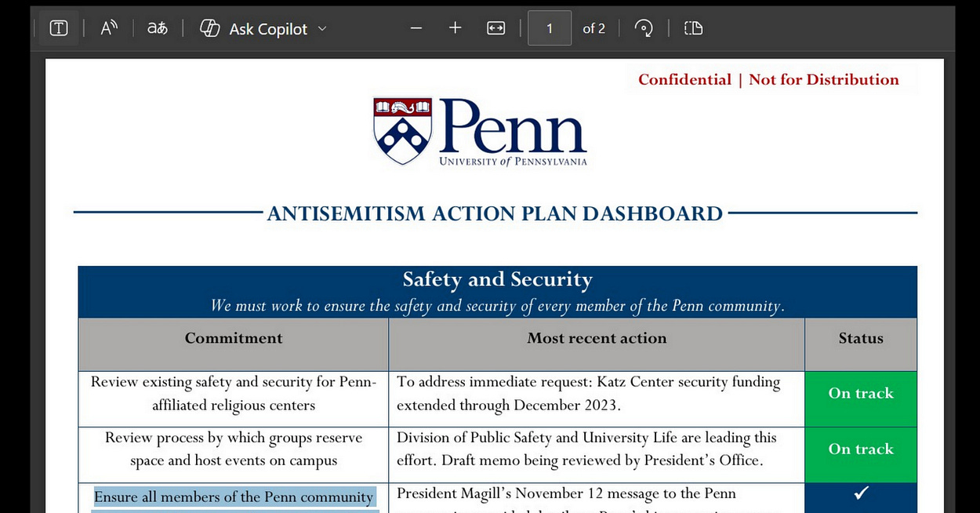Click the page number input field
Viewport: 980px width, 513px height.
pos(550,28)
